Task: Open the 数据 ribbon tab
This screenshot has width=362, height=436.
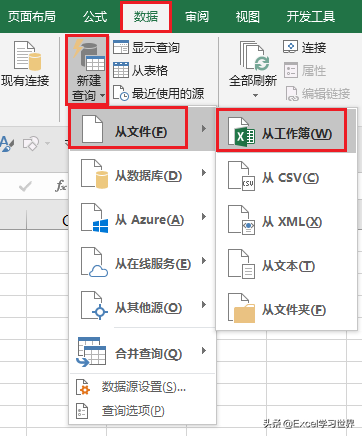Action: 146,16
